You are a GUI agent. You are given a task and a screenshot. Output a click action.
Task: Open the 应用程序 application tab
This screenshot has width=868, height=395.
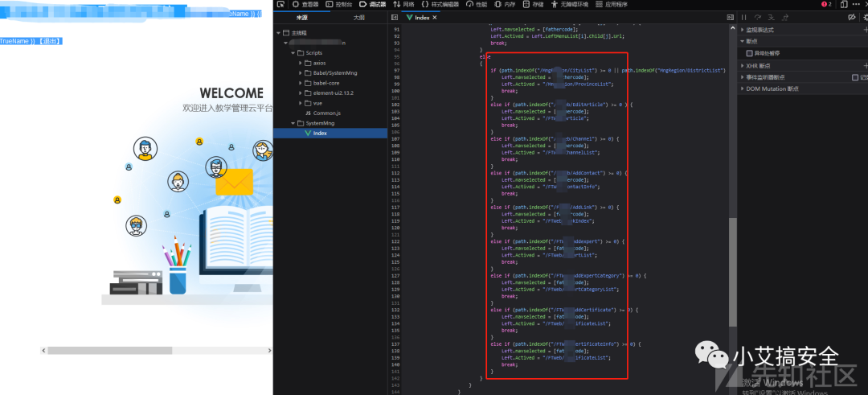click(x=612, y=4)
